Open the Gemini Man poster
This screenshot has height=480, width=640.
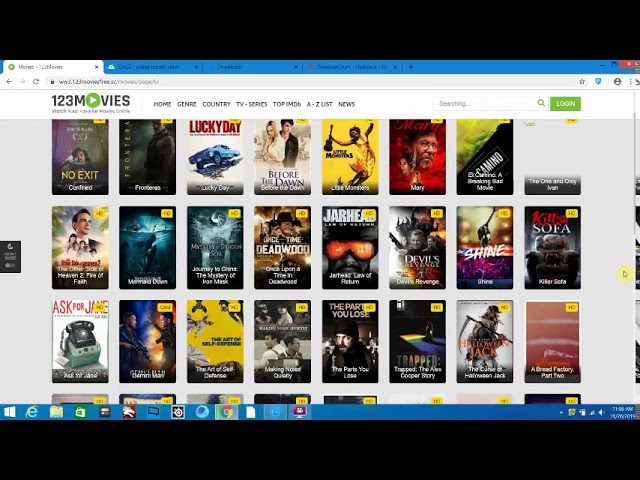point(147,341)
